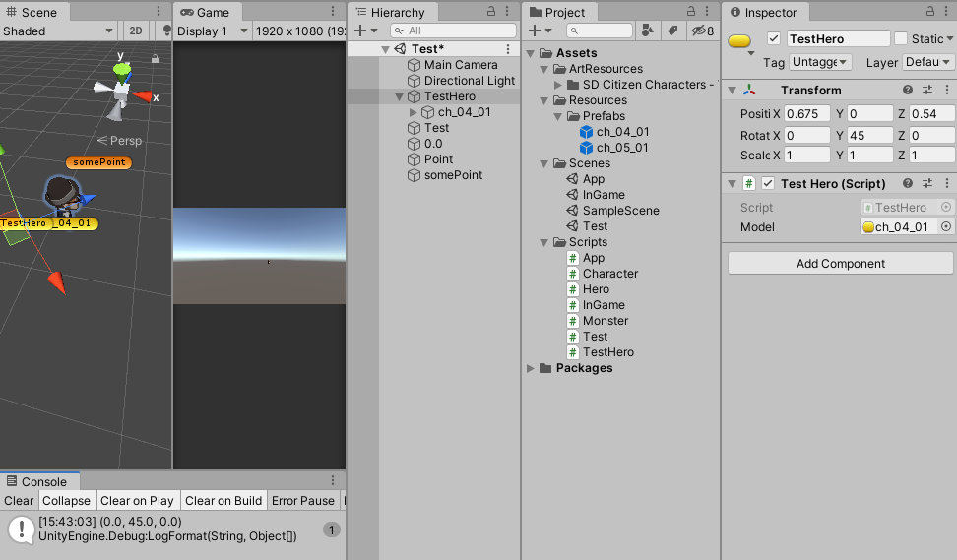Open Console panel options menu
Image resolution: width=957 pixels, height=560 pixels.
coord(333,480)
